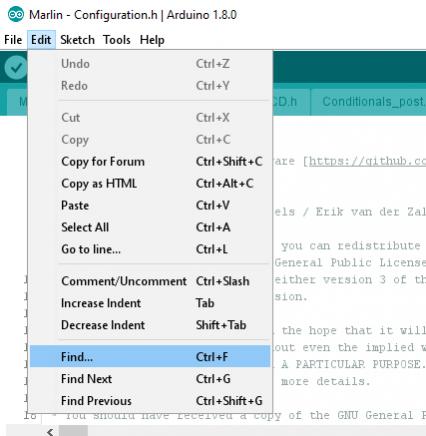Open Go to line... dialog
This screenshot has height=436, width=426.
pyautogui.click(x=150, y=249)
